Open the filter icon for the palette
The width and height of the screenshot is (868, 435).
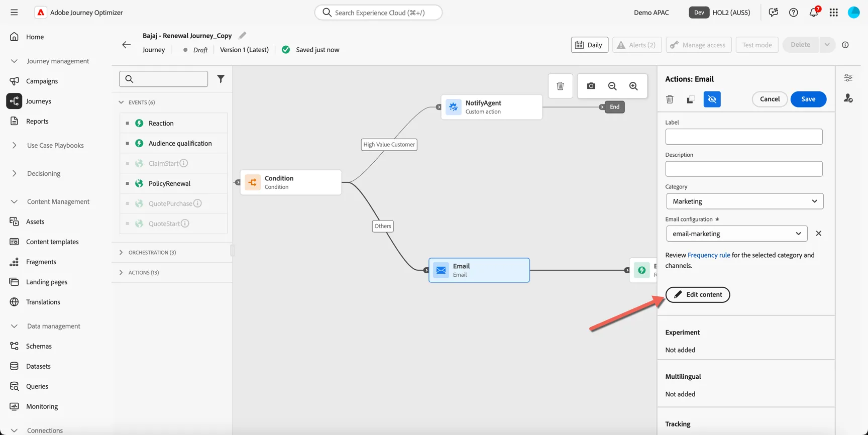tap(221, 79)
